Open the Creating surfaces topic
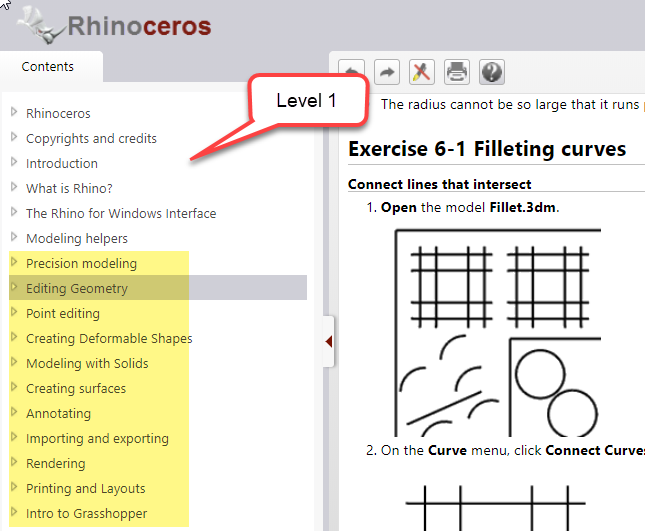Screen dimensions: 645x531 click(x=76, y=389)
